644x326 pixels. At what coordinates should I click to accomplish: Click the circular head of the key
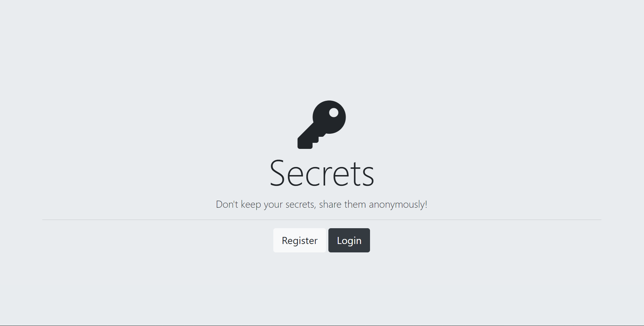point(329,117)
